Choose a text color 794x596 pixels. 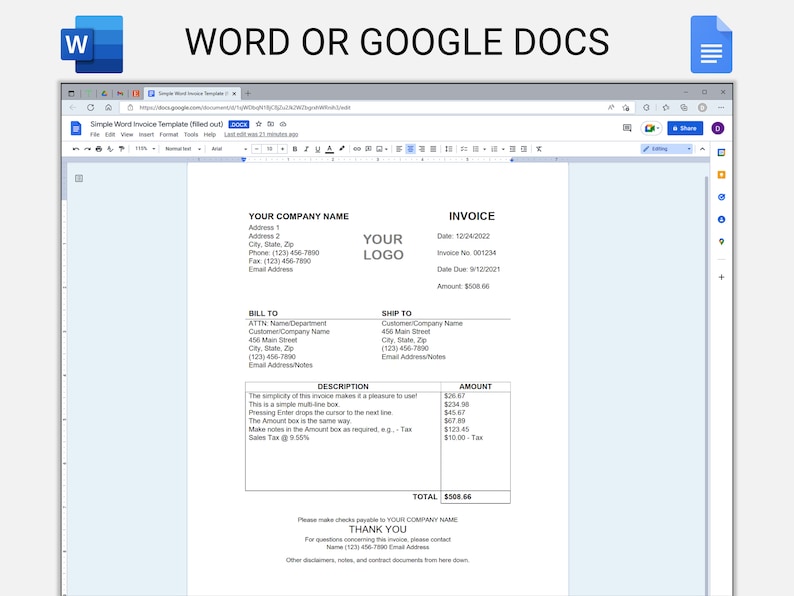[330, 149]
